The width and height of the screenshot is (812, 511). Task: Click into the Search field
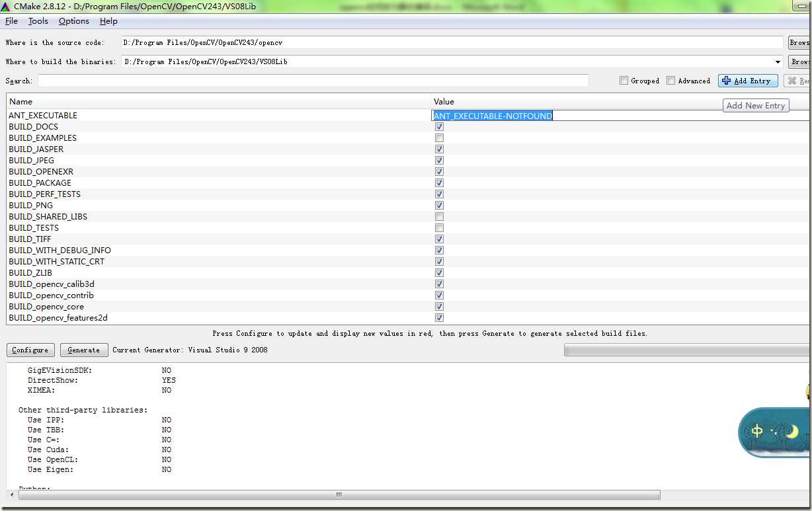(x=313, y=81)
